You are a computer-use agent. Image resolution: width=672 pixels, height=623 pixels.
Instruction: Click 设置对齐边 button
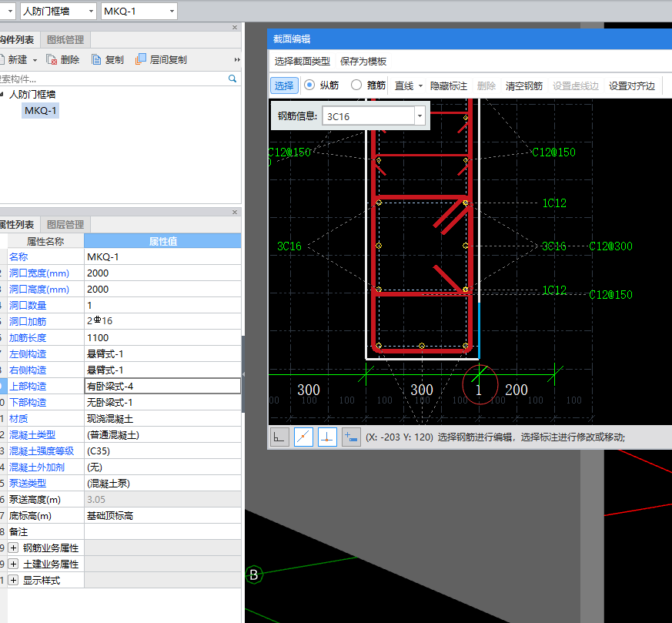click(632, 86)
